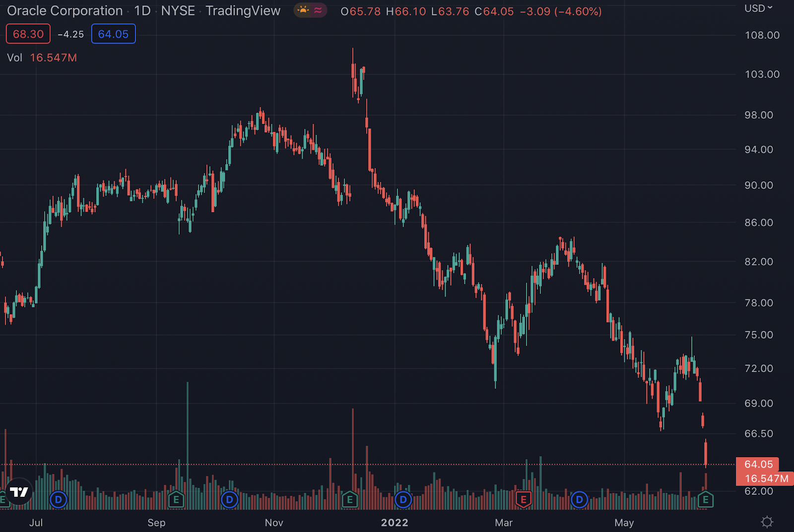Click the market status sun icon
The height and width of the screenshot is (532, 794).
[303, 10]
